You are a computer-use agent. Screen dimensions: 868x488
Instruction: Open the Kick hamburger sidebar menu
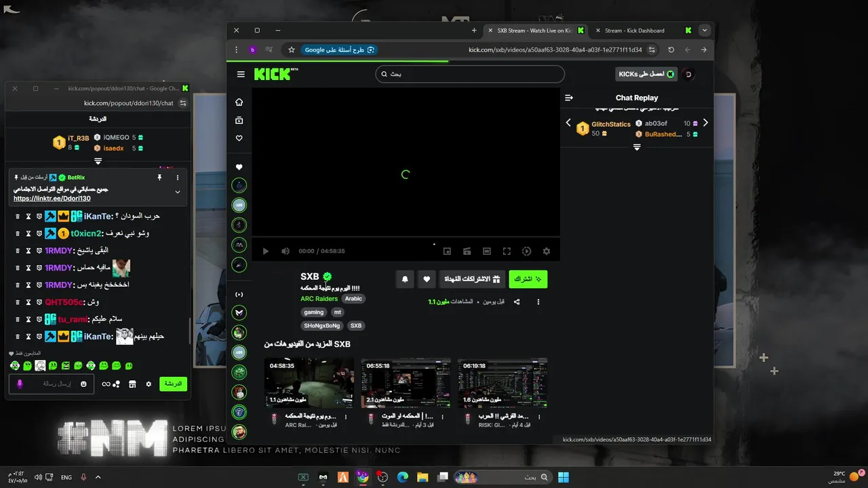coord(241,75)
